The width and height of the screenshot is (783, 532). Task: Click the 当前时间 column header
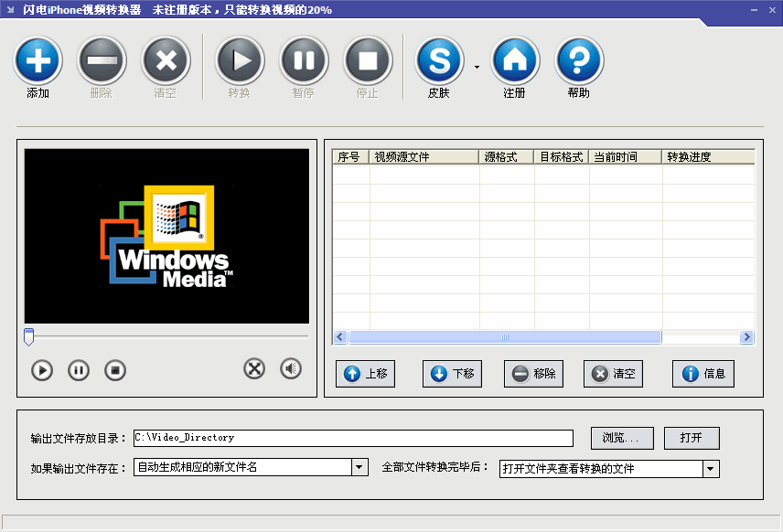point(625,157)
